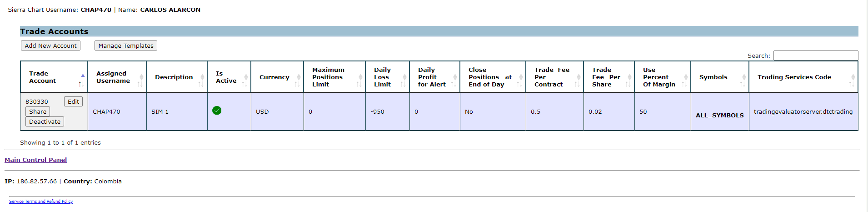Sort table by Description column arrows

(x=202, y=80)
